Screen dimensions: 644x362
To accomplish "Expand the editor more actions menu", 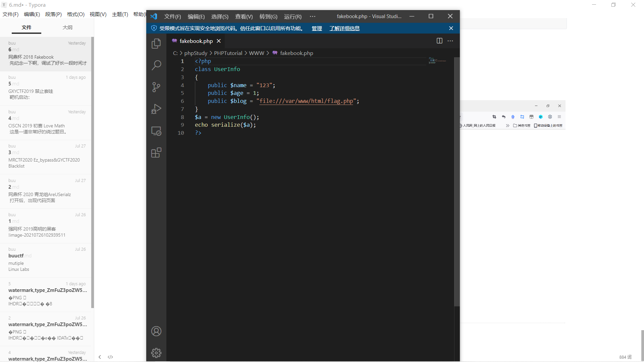I will pyautogui.click(x=450, y=41).
